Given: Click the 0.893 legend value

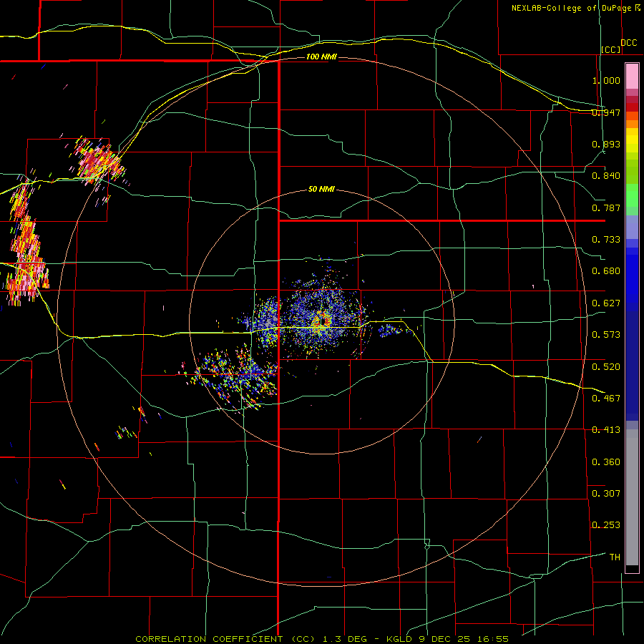Looking at the screenshot, I should (x=606, y=144).
